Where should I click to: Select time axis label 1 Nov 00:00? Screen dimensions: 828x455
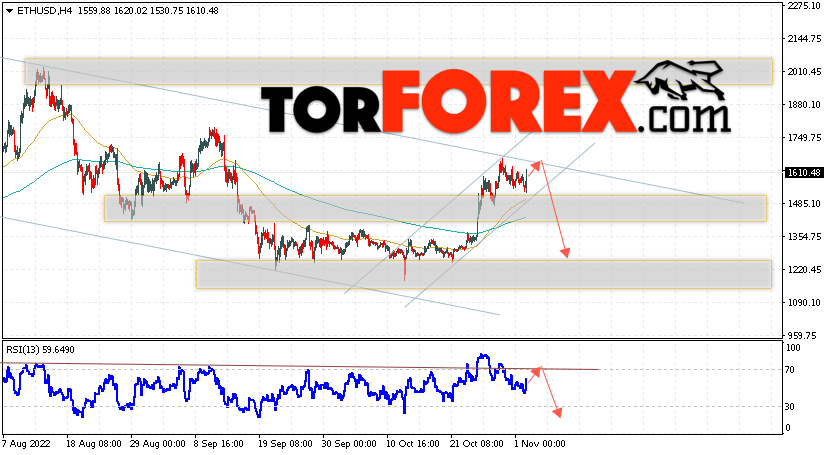[x=539, y=444]
